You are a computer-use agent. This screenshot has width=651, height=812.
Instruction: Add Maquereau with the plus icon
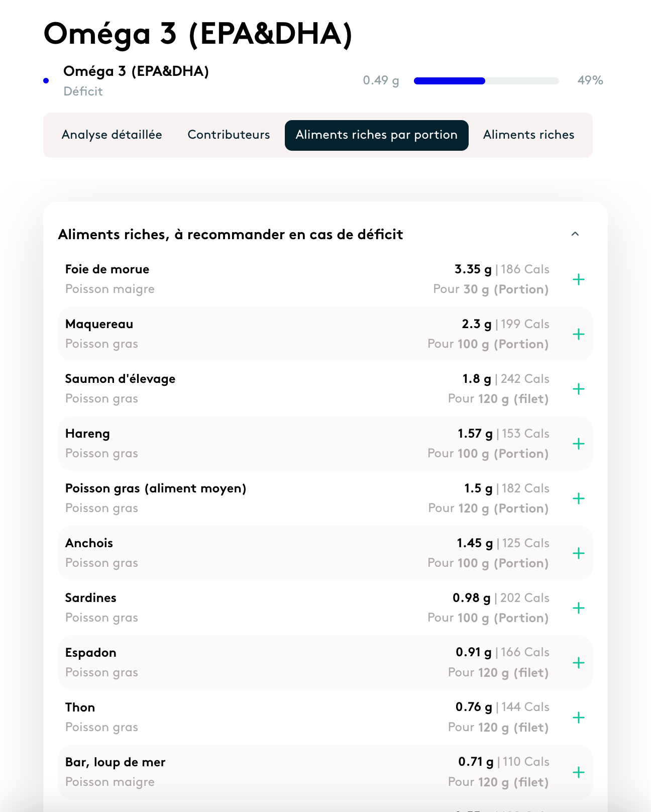tap(579, 334)
